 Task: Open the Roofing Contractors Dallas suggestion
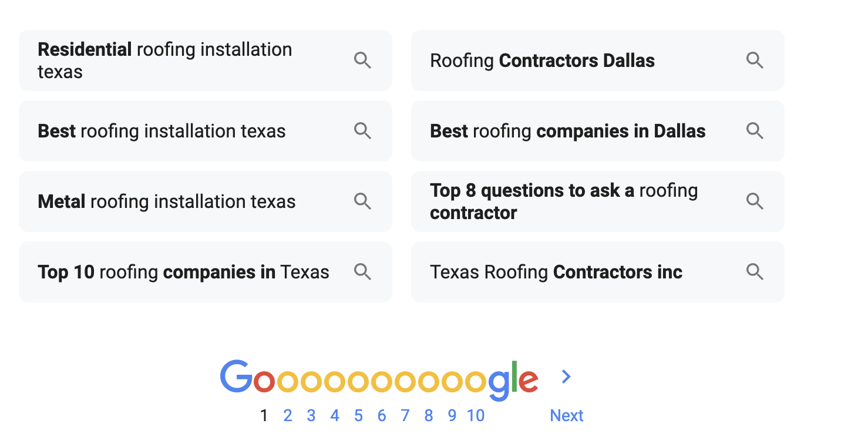tap(542, 60)
